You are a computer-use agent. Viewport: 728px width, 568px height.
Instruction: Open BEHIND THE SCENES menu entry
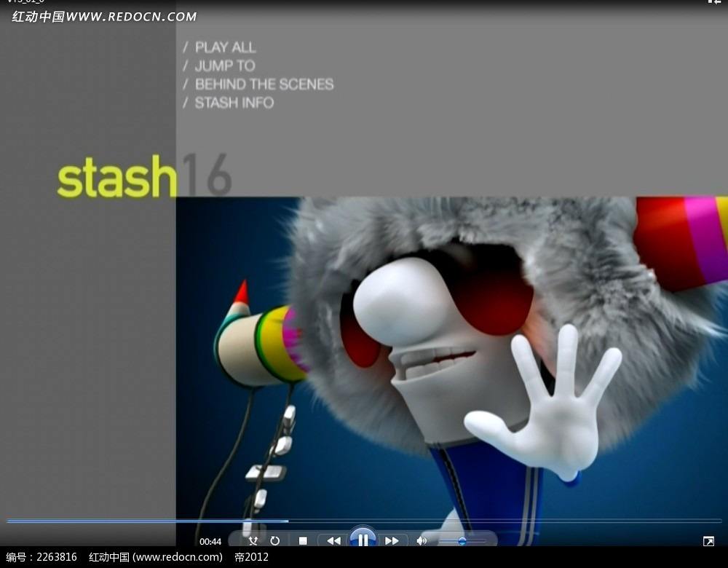point(264,84)
